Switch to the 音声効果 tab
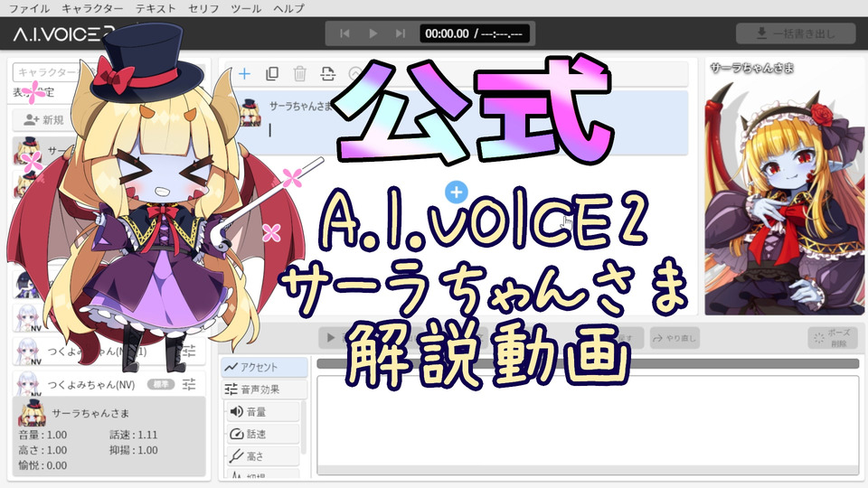Image resolution: width=868 pixels, height=488 pixels. [265, 389]
